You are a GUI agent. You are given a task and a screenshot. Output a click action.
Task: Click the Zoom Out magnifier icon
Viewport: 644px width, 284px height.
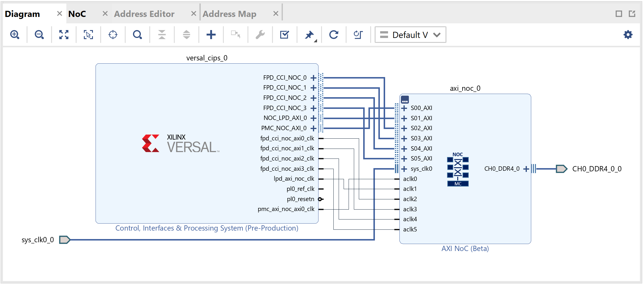click(x=39, y=35)
